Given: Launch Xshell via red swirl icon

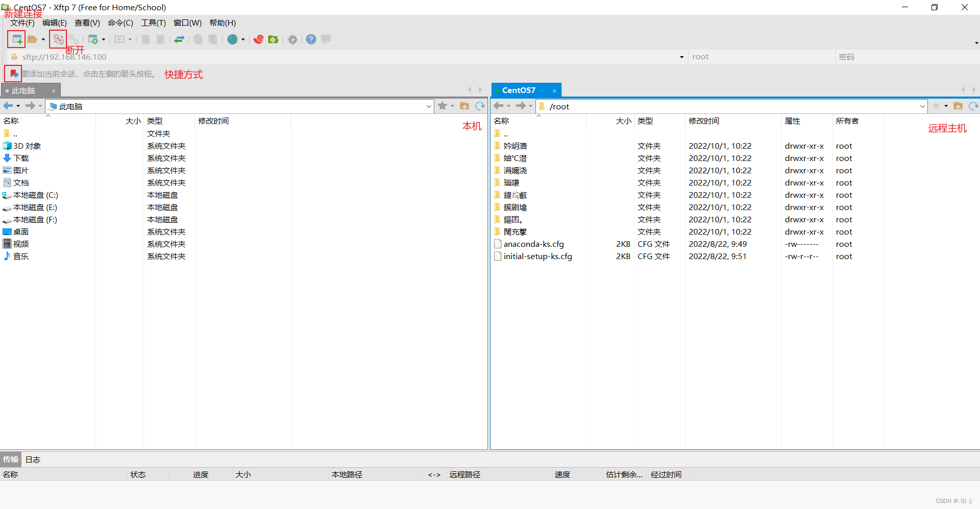Looking at the screenshot, I should tap(259, 39).
